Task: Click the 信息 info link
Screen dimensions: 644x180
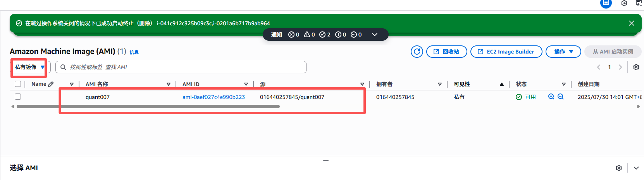Action: coord(134,52)
